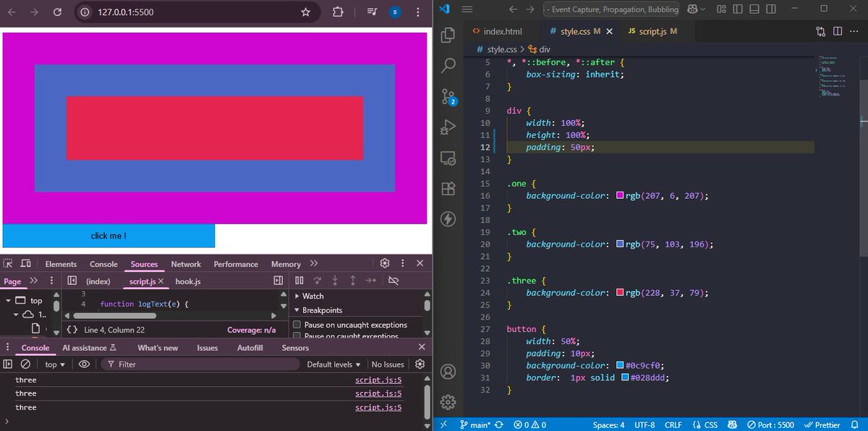Image resolution: width=868 pixels, height=431 pixels.
Task: Open first script.js:5 console link
Action: tap(378, 380)
